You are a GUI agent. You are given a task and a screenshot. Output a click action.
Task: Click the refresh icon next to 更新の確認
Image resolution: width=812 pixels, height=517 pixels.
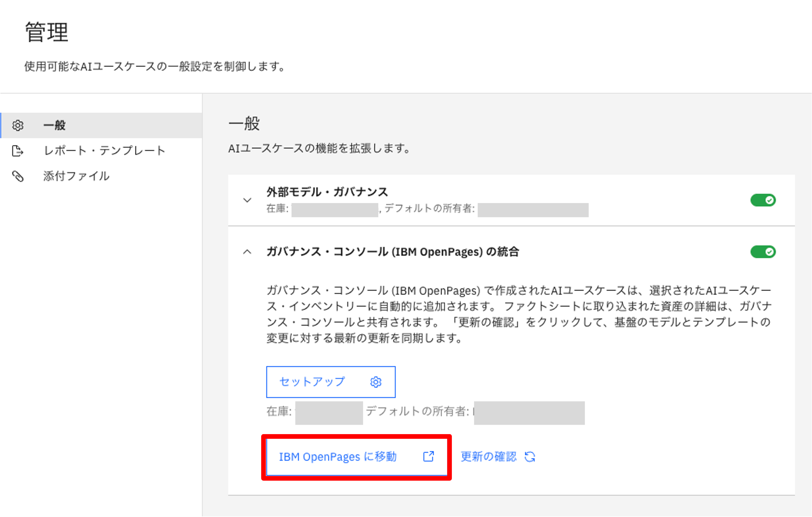530,457
